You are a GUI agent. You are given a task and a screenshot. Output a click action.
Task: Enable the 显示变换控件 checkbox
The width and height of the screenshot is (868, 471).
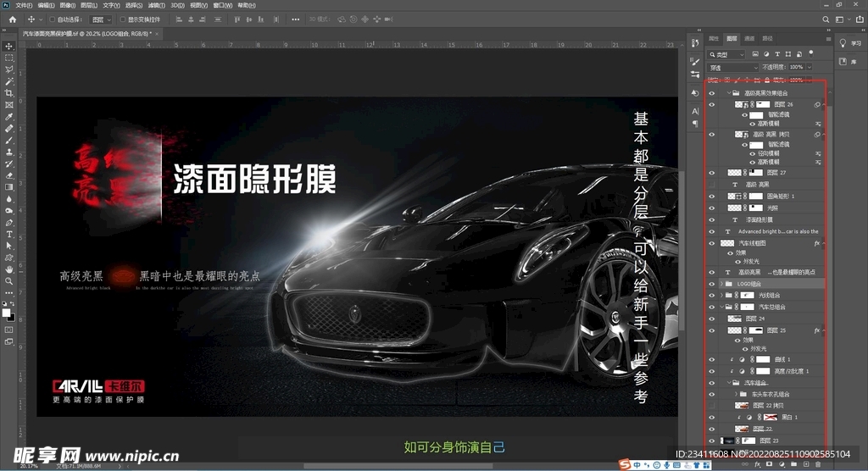(121, 19)
